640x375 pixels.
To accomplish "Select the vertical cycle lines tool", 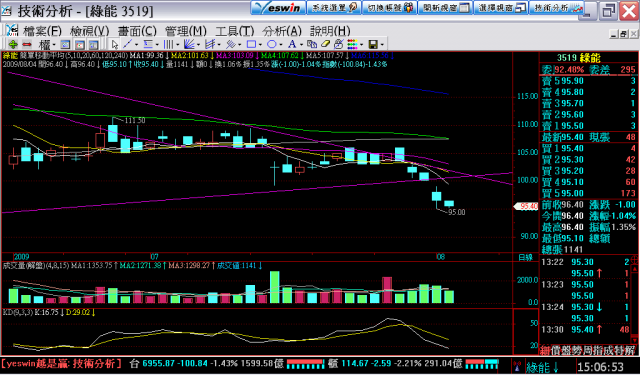I will tap(168, 44).
